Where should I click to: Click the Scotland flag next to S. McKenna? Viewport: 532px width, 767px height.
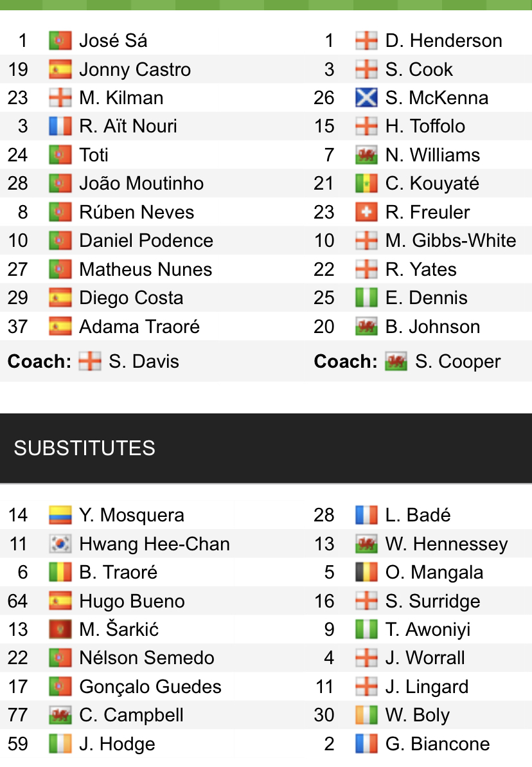click(x=366, y=98)
